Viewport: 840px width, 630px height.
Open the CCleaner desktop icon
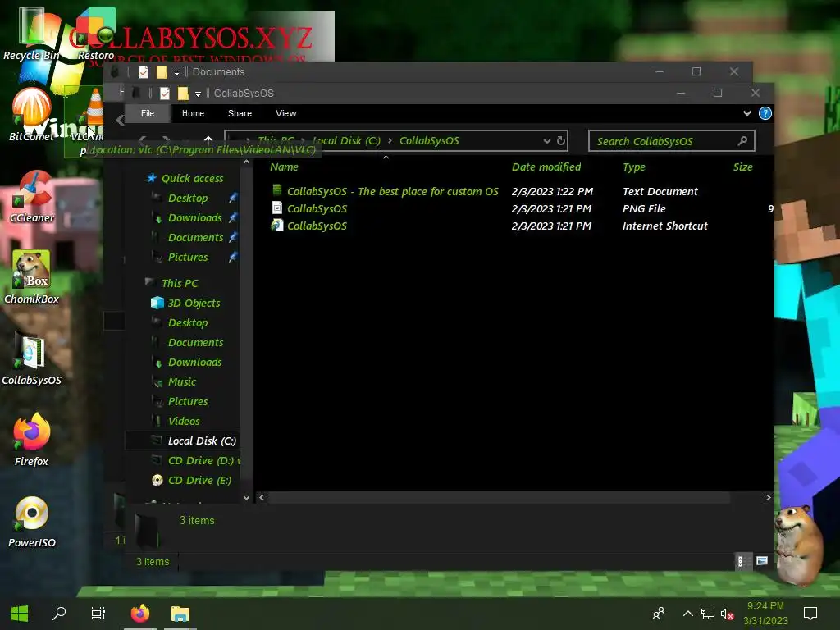pyautogui.click(x=32, y=196)
